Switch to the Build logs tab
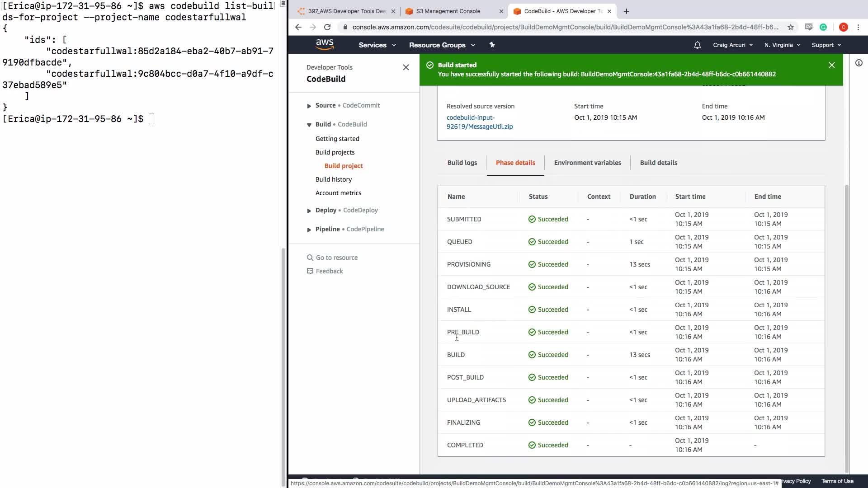 tap(462, 163)
